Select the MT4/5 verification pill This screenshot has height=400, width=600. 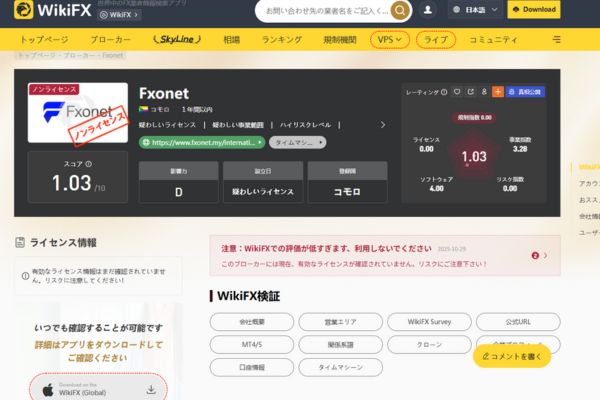252,344
